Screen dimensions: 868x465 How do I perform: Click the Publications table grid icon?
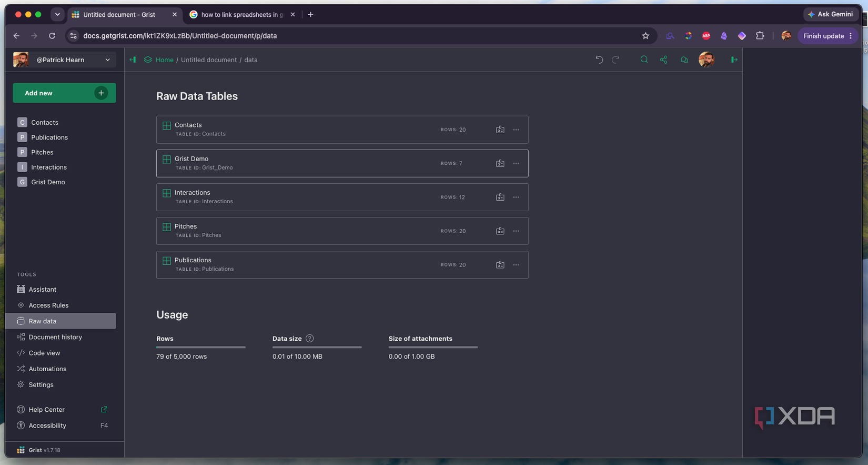tap(167, 260)
